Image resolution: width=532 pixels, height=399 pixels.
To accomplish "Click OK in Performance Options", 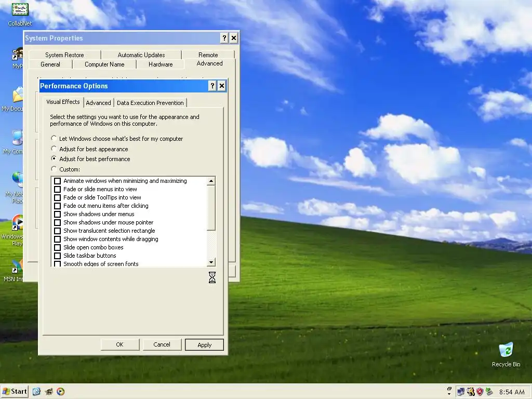I will [x=120, y=344].
